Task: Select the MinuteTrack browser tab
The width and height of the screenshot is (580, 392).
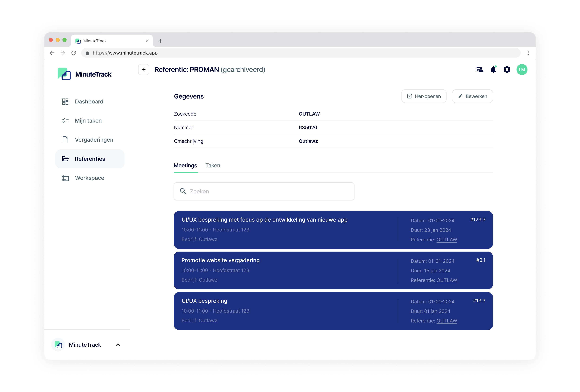Action: tap(112, 41)
